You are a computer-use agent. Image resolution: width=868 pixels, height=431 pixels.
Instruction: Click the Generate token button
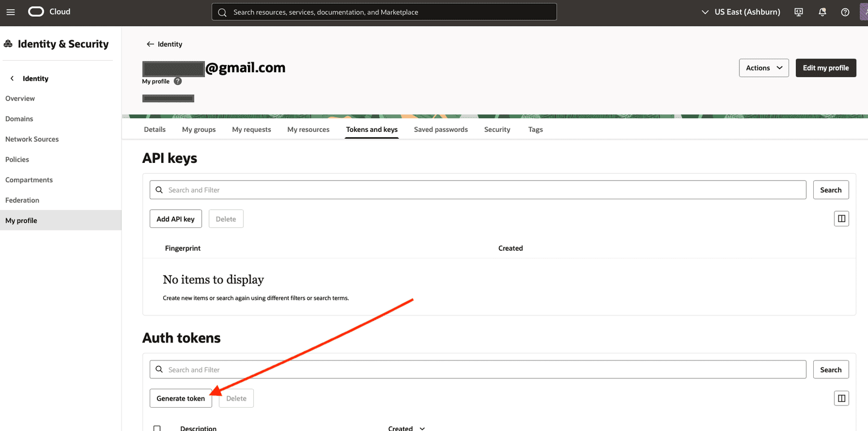click(181, 398)
